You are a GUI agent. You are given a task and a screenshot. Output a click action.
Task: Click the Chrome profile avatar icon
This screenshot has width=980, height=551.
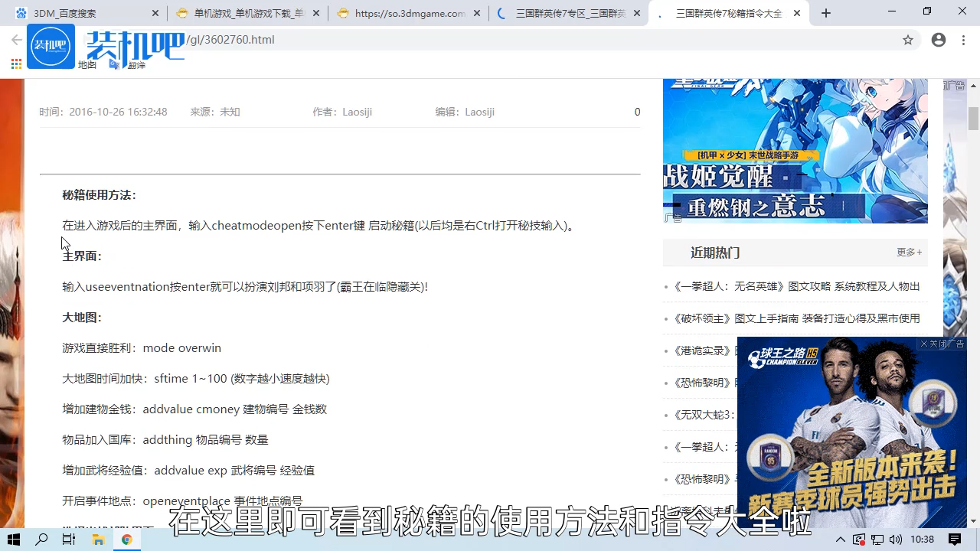939,40
